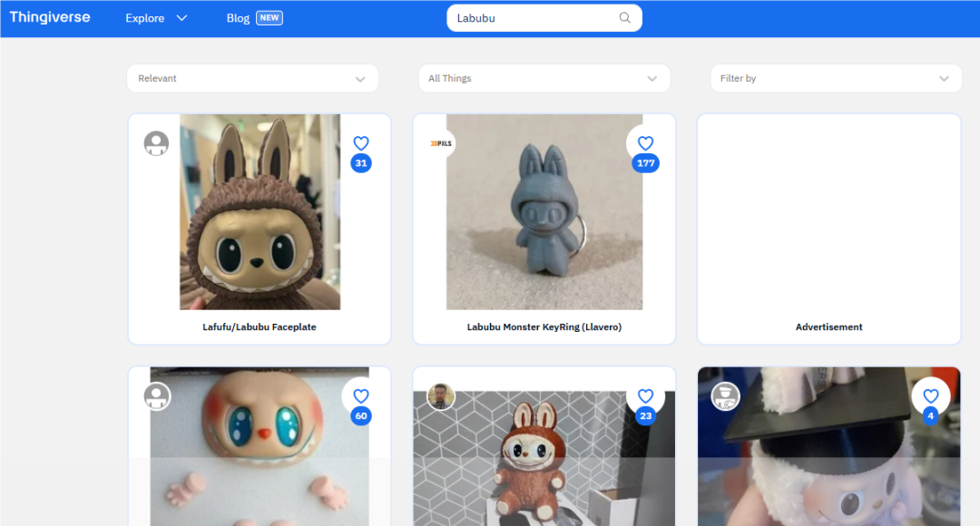Open the Relevant sort dropdown

[252, 79]
